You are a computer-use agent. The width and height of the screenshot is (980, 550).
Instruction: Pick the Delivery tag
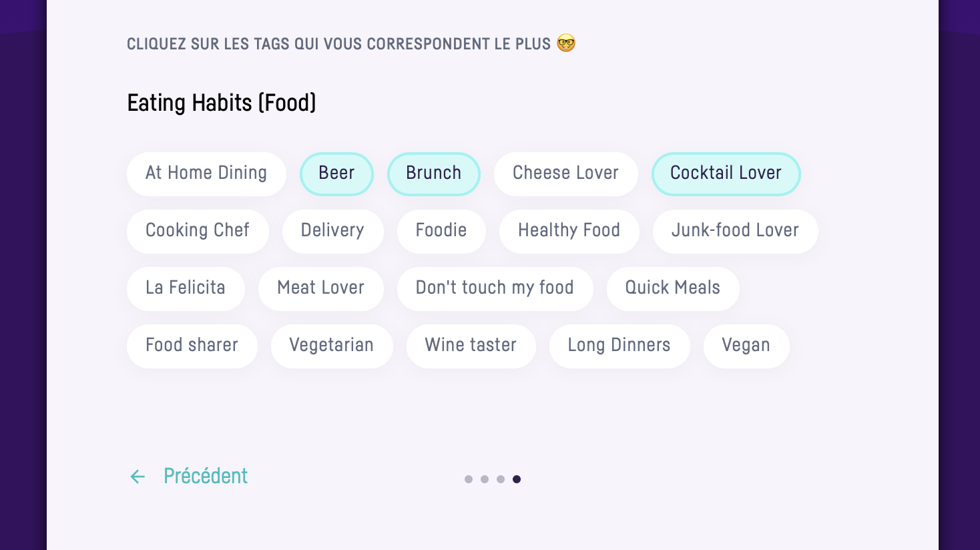332,231
